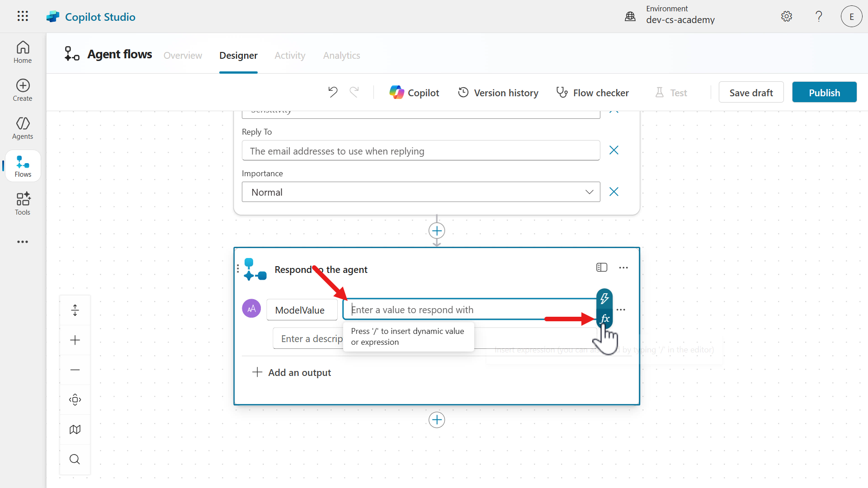This screenshot has width=868, height=488.
Task: Click the lightning dynamic content icon
Action: coord(604,298)
